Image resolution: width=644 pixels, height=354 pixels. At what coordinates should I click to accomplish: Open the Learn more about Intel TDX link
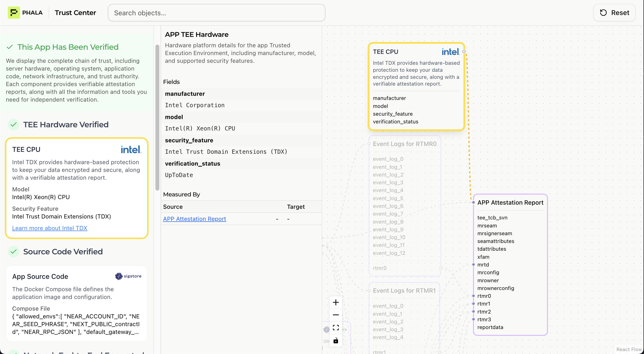coord(50,228)
